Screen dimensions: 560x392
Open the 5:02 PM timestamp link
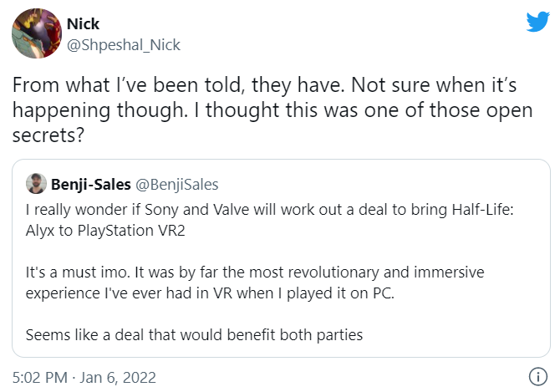(x=40, y=377)
